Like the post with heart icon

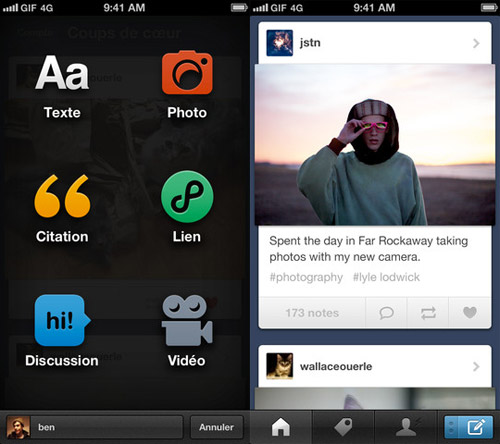470,313
